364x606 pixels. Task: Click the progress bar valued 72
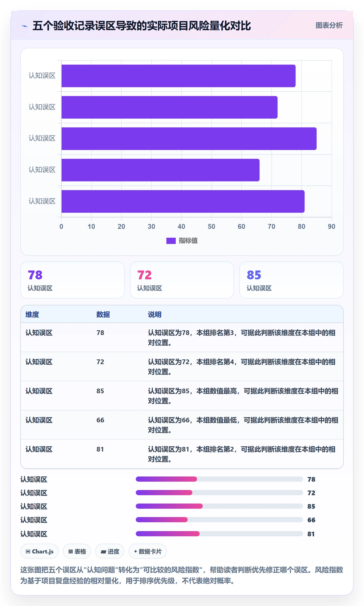[x=219, y=493]
